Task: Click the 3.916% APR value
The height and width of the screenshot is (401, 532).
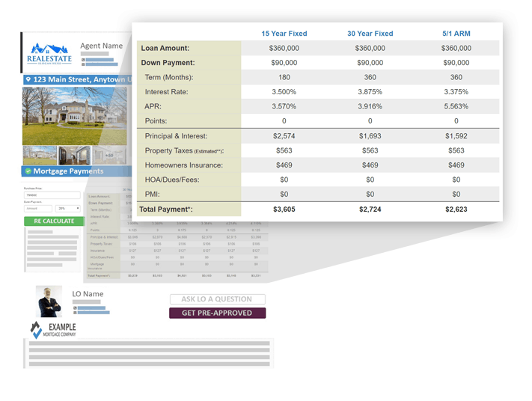Action: coord(370,106)
